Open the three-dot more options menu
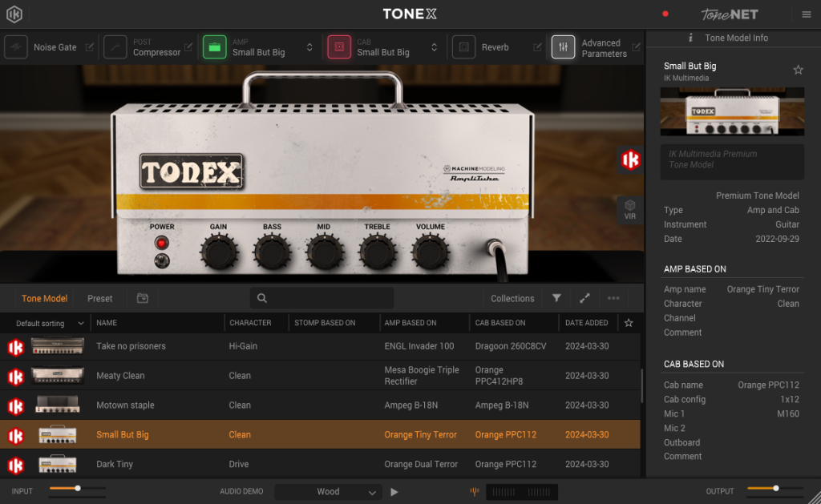The height and width of the screenshot is (504, 821). point(613,298)
